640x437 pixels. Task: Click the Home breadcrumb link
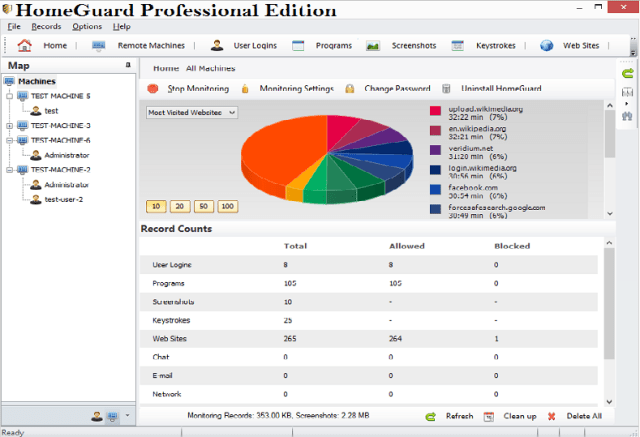[166, 69]
